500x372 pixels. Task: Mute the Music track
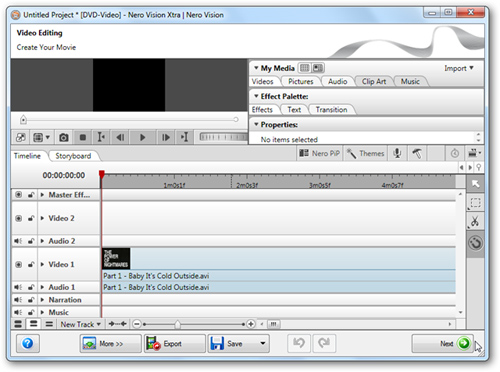(x=18, y=312)
